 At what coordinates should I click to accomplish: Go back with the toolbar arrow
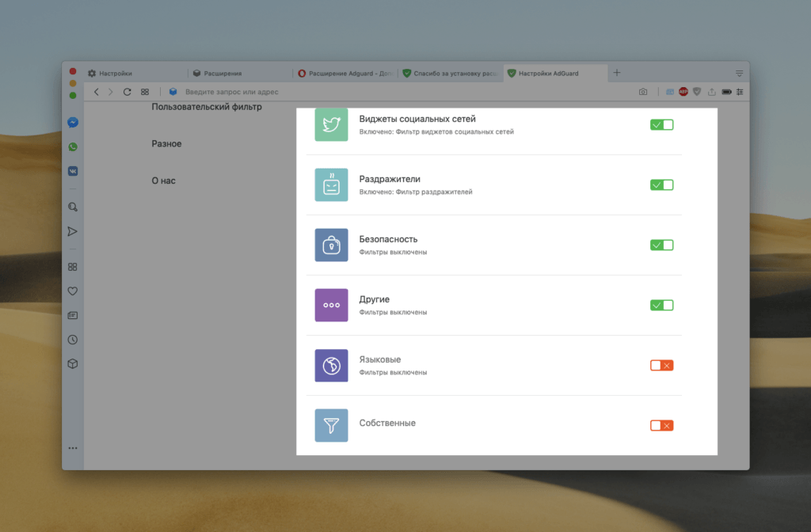pos(96,92)
